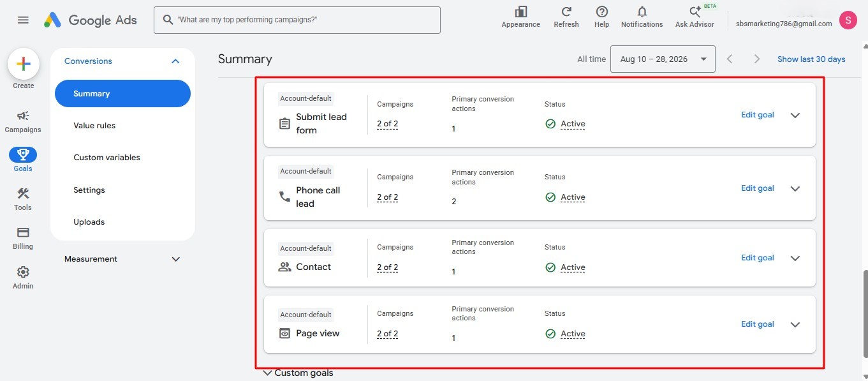This screenshot has height=381, width=868.
Task: Click the Contact people icon
Action: [x=284, y=267]
